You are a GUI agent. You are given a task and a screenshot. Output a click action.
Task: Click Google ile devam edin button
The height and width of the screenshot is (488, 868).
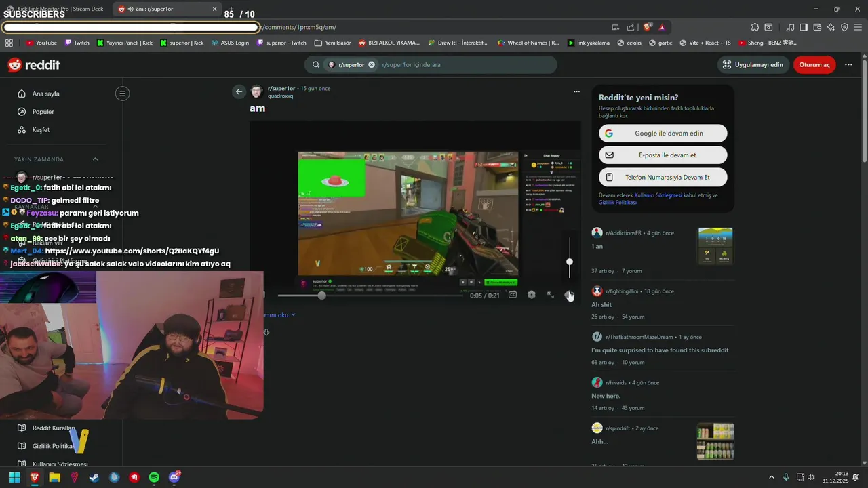pyautogui.click(x=663, y=134)
